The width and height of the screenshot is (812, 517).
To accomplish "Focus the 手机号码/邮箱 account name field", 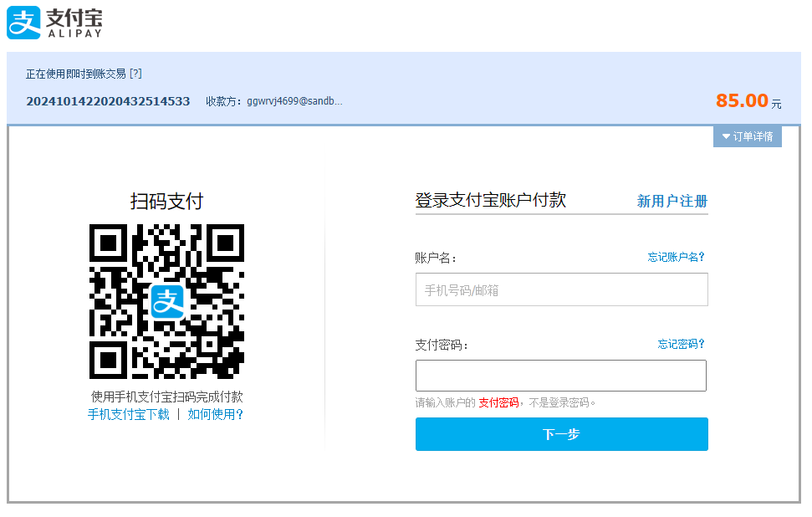I will [561, 289].
